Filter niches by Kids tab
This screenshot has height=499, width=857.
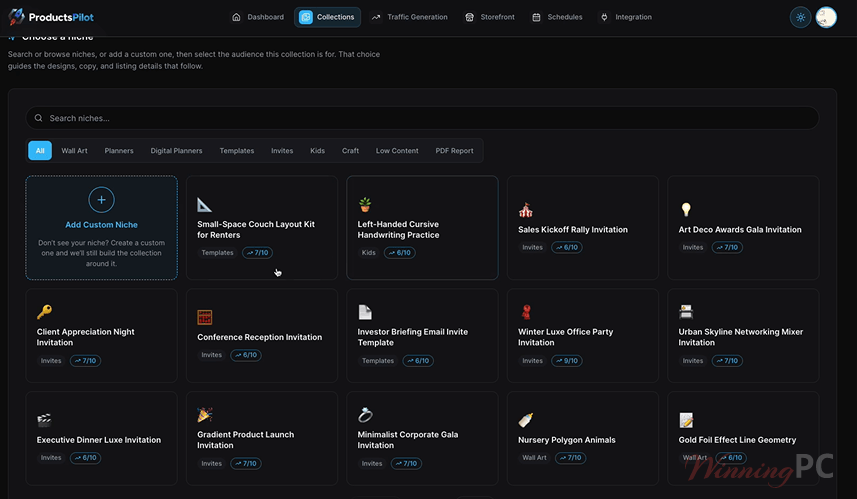coord(318,150)
